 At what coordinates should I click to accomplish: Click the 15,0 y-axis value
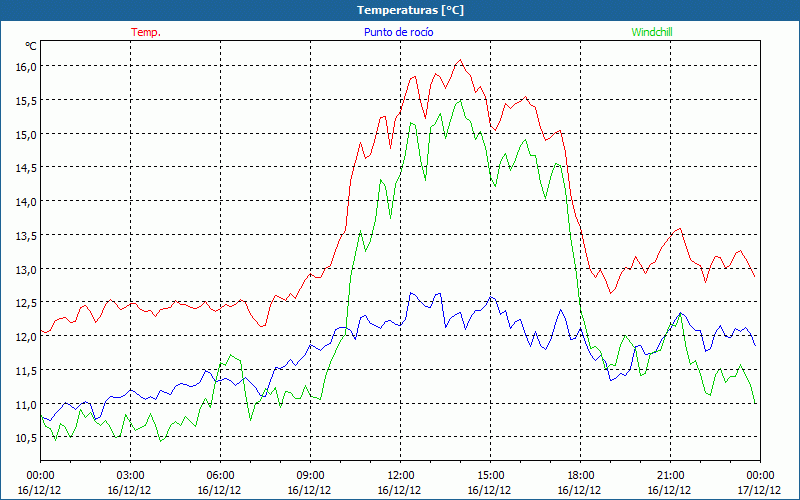pyautogui.click(x=27, y=135)
